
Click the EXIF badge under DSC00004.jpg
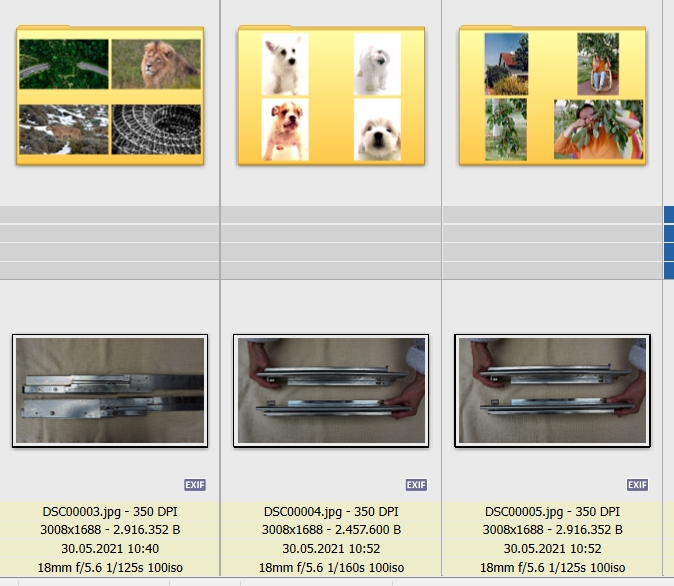click(x=416, y=485)
